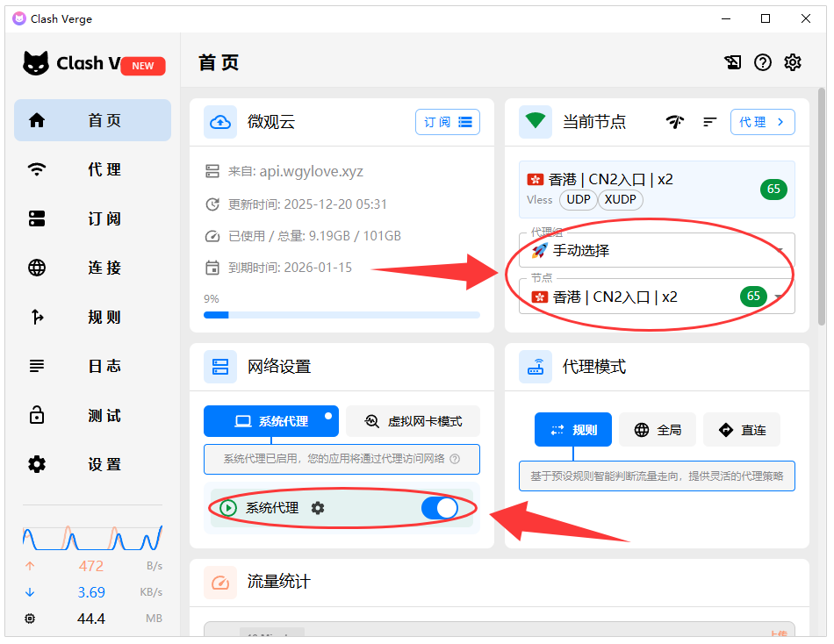Toggle the 系统代理 switch off

point(440,508)
